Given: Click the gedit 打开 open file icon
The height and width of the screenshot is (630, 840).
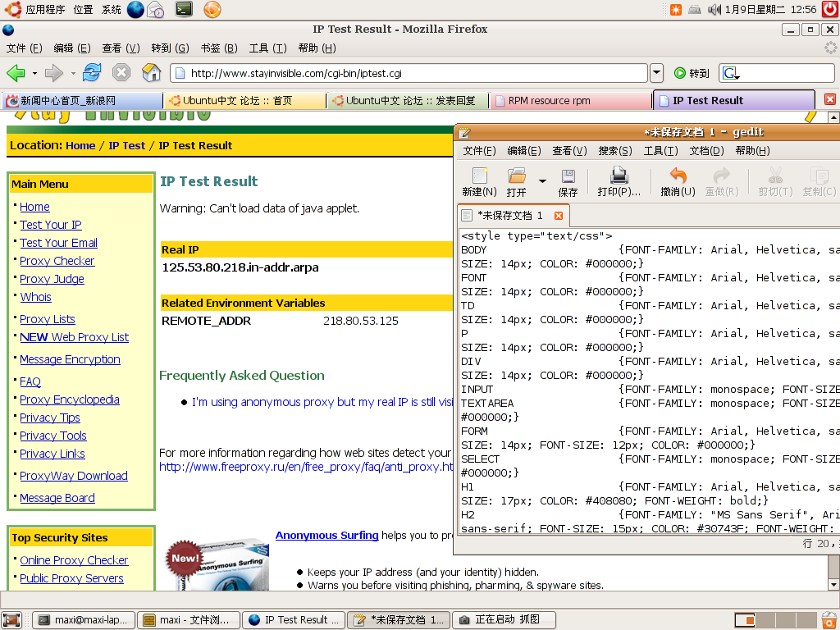Looking at the screenshot, I should click(517, 181).
